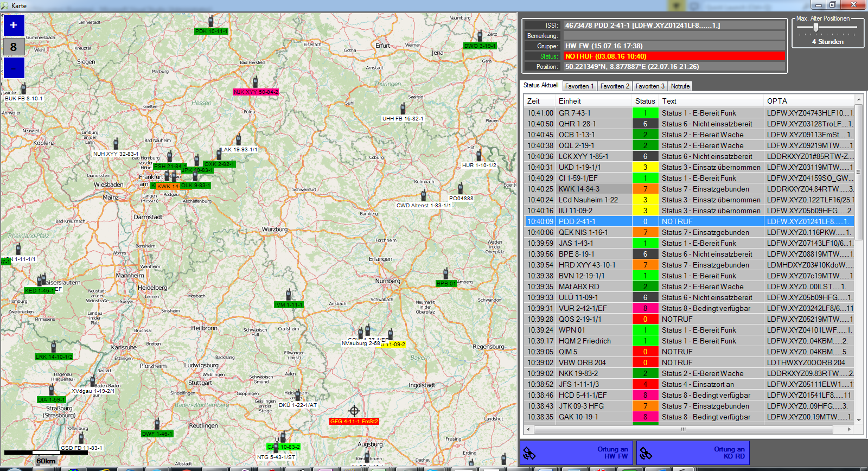
Task: Select the DWO 3-19-1 unit marker
Action: [480, 36]
